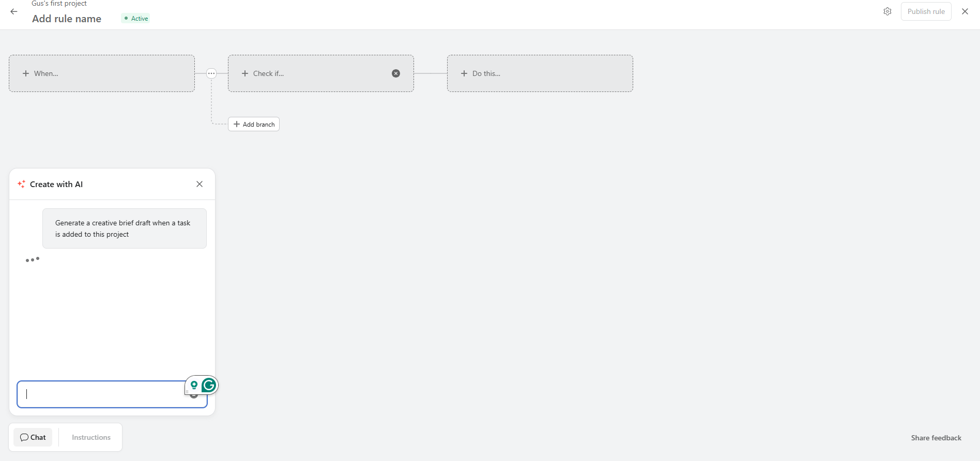Screen dimensions: 980x461
Task: Close the Create with AI panel
Action: click(x=200, y=183)
